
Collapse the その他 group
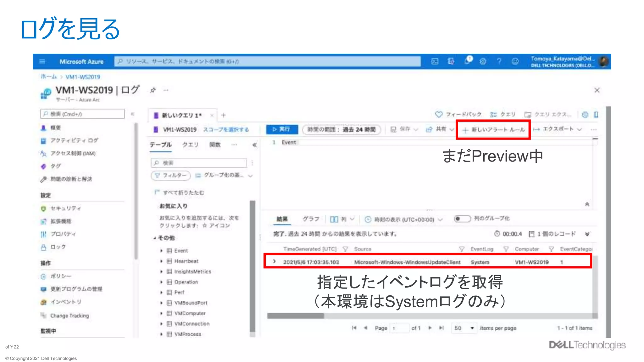(x=155, y=238)
